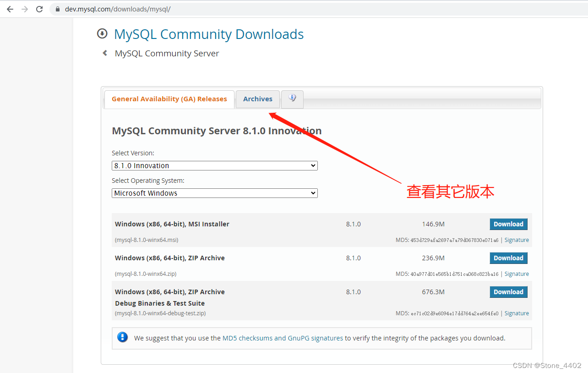Screen dimensions: 588x373
Task: Download the MSI Installer package
Action: pos(508,224)
